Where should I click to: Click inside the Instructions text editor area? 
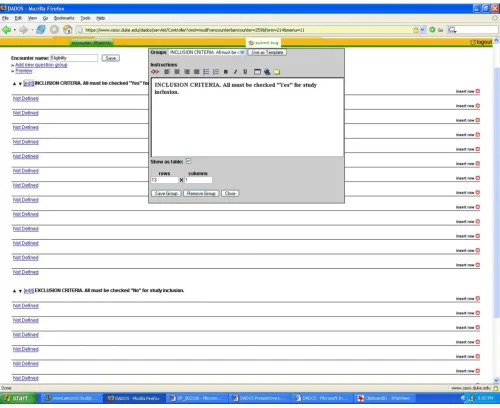point(247,117)
